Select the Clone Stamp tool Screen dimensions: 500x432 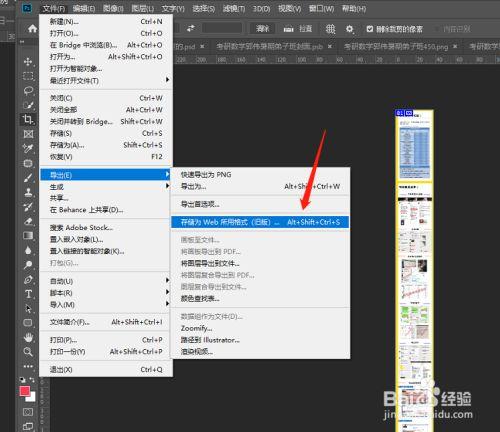coord(28,192)
